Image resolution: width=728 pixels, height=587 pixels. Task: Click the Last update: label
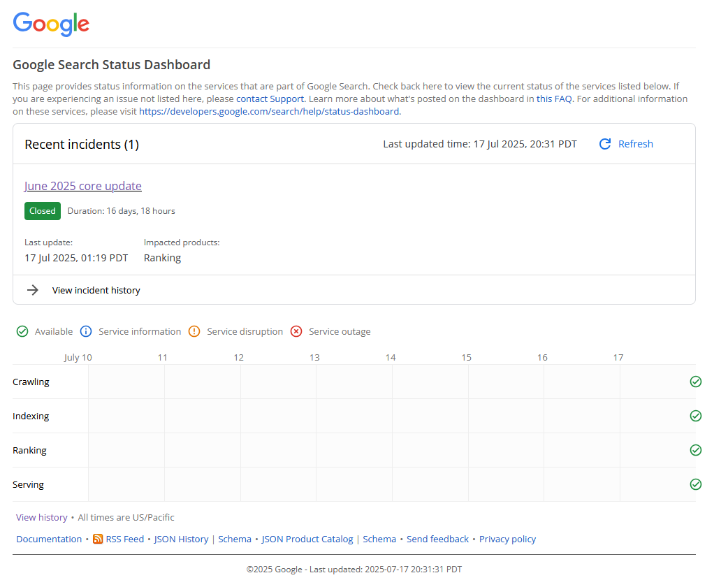[x=48, y=242]
